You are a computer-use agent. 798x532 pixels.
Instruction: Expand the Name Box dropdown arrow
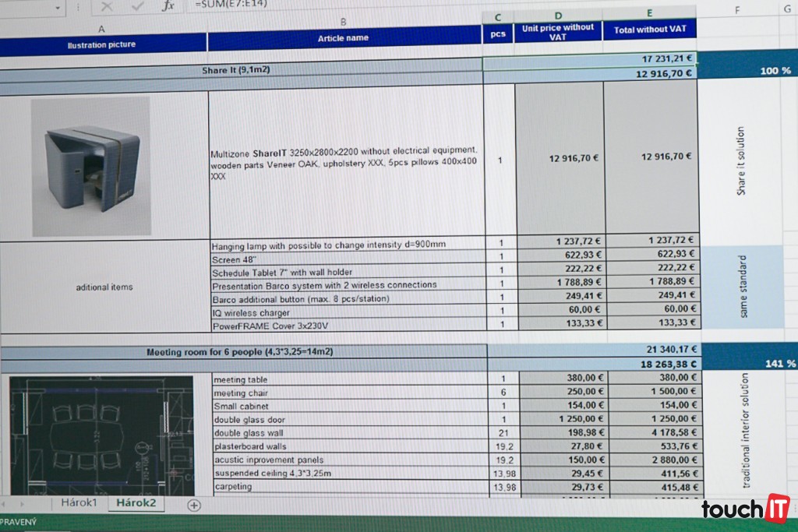(x=58, y=8)
